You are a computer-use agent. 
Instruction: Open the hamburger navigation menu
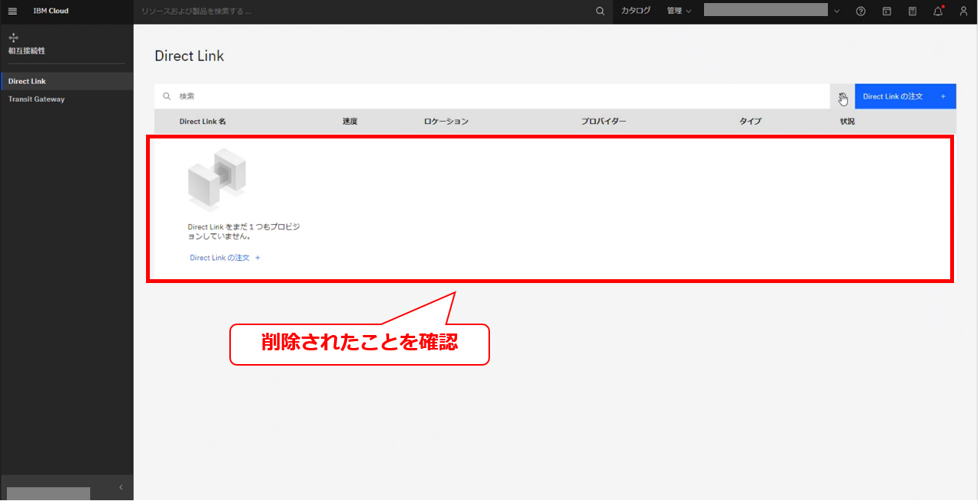click(12, 11)
